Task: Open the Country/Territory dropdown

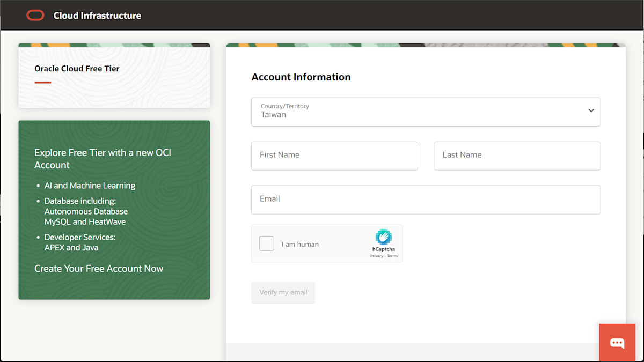Action: [x=426, y=112]
